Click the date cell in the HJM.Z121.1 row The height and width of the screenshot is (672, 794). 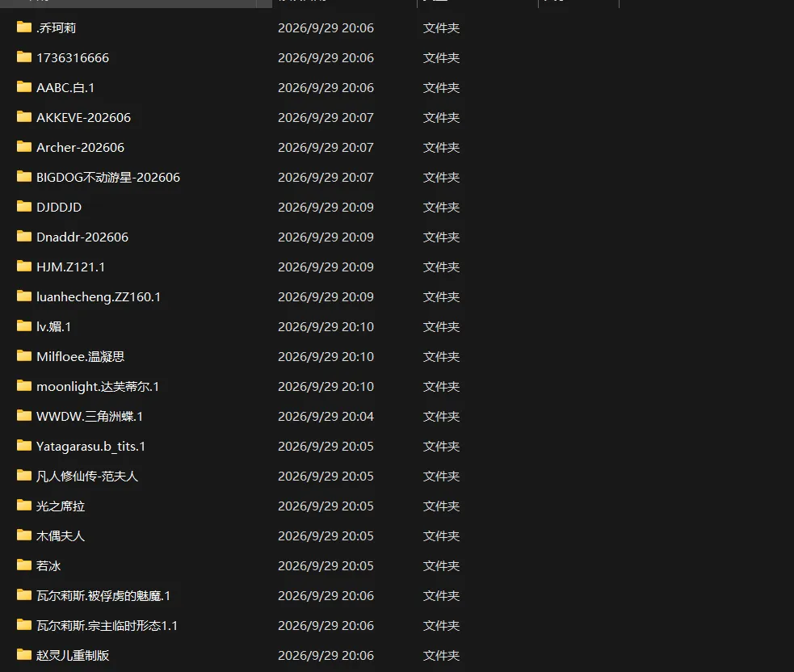pos(326,267)
